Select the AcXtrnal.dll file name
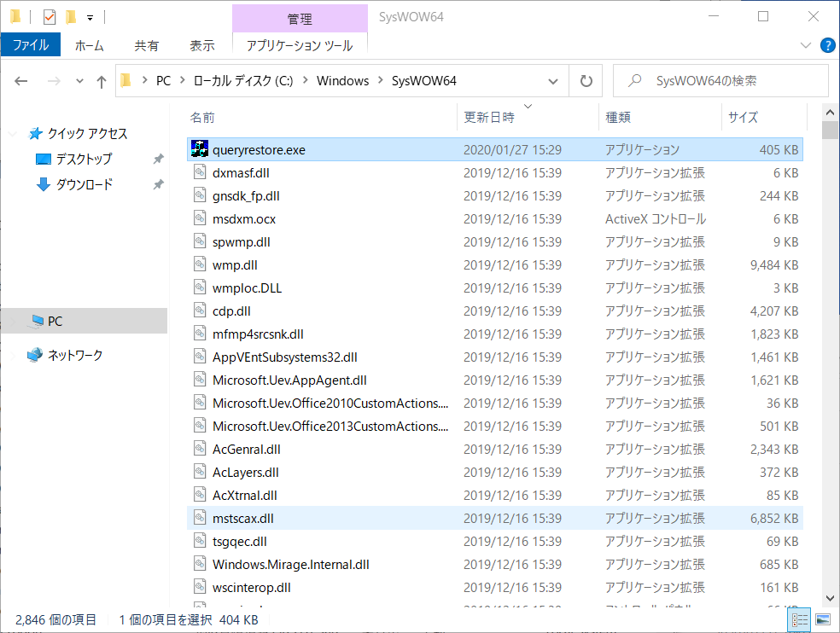 (244, 496)
